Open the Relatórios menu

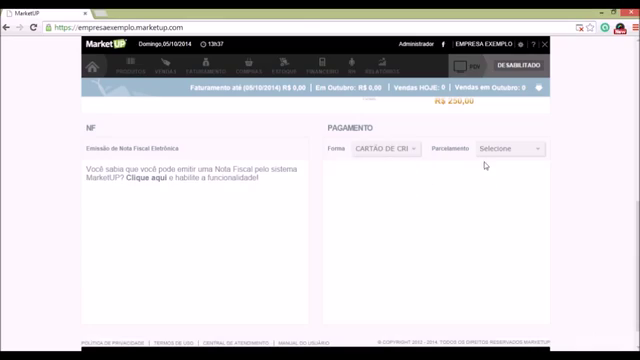pos(382,66)
